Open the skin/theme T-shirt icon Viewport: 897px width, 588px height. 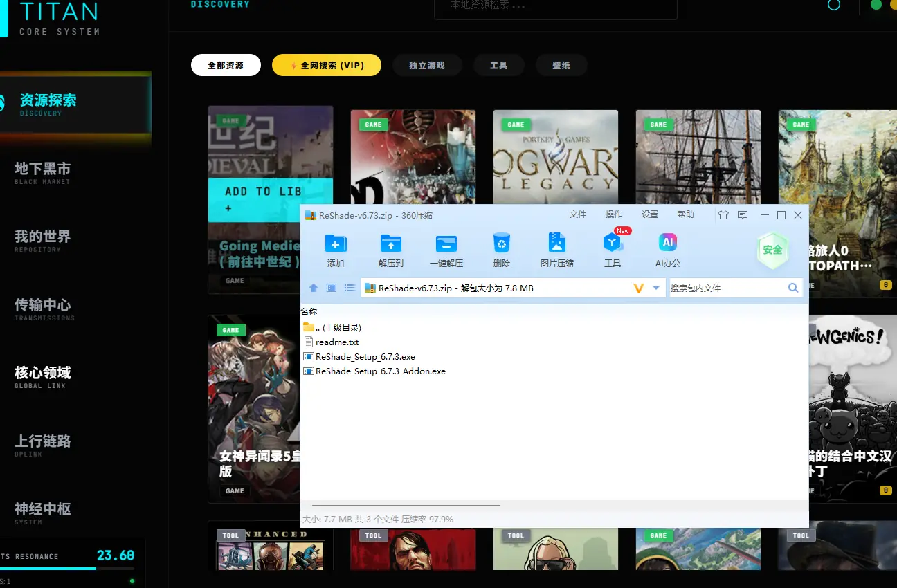click(x=723, y=215)
